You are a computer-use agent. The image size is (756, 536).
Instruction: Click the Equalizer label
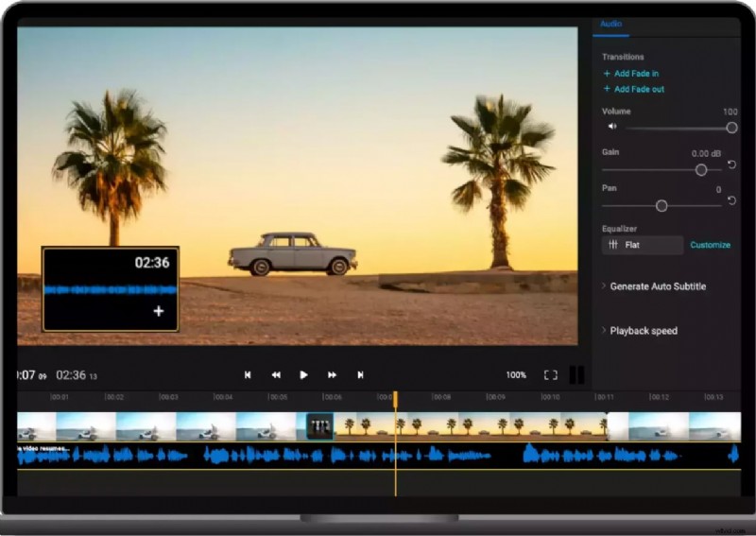pyautogui.click(x=619, y=229)
